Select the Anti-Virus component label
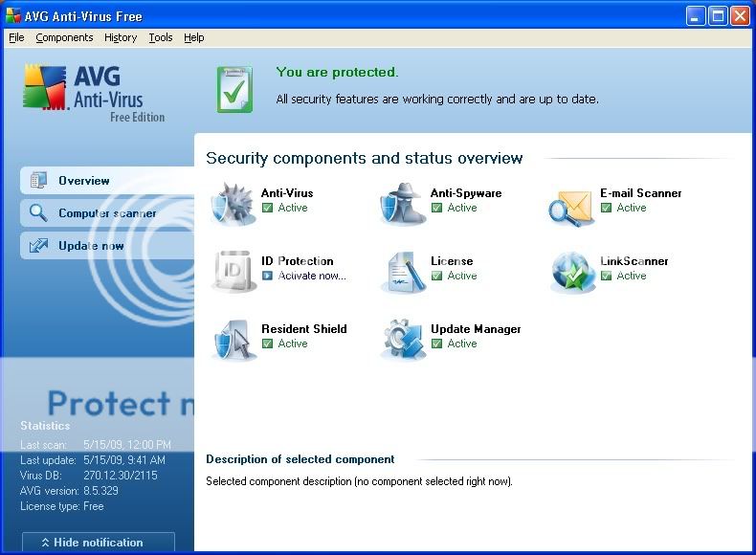This screenshot has width=756, height=555. [287, 193]
